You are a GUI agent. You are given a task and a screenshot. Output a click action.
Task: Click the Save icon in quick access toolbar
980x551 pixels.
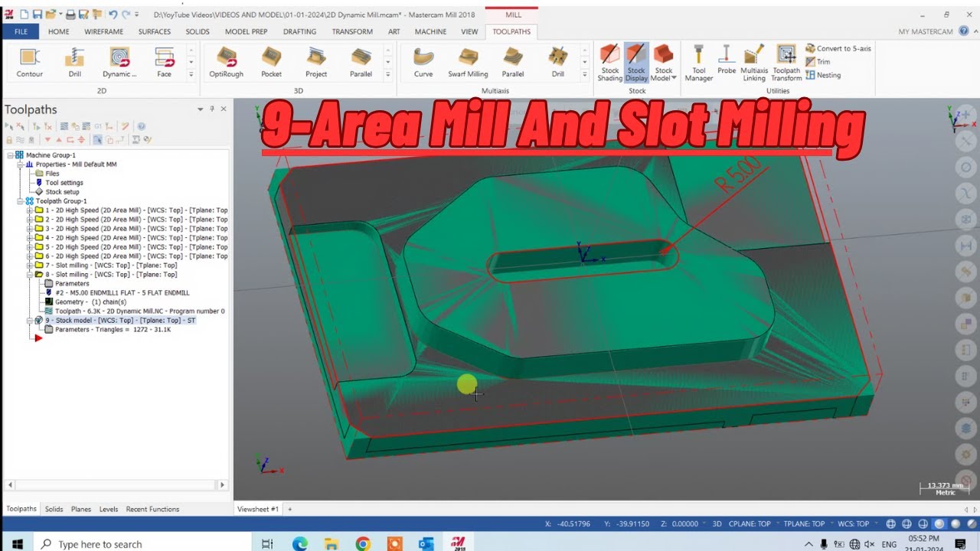coord(38,15)
